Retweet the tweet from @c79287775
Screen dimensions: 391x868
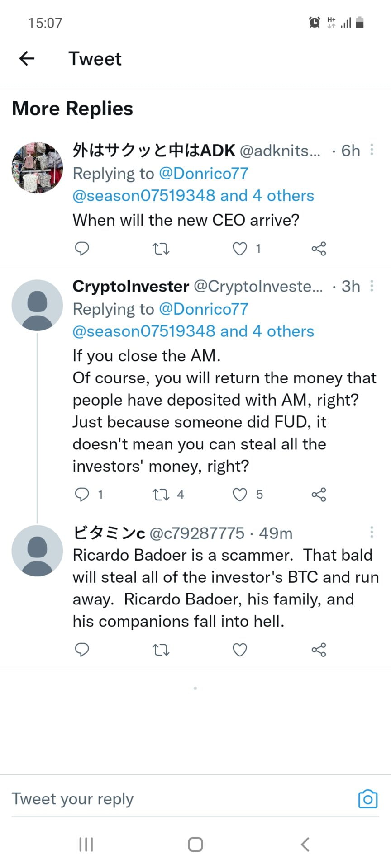point(161,650)
